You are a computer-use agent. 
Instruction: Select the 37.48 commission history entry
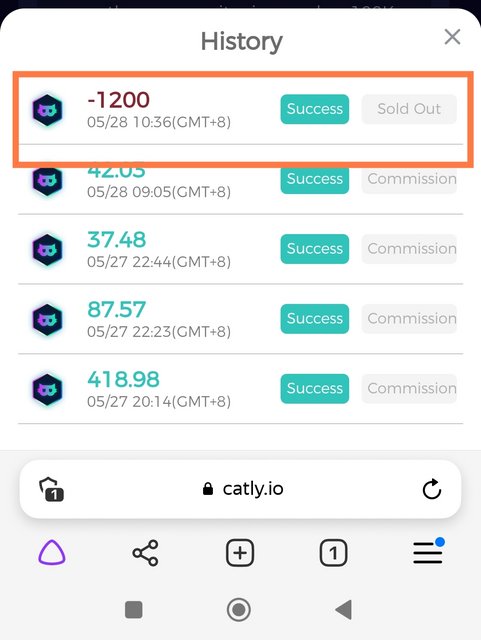point(240,249)
